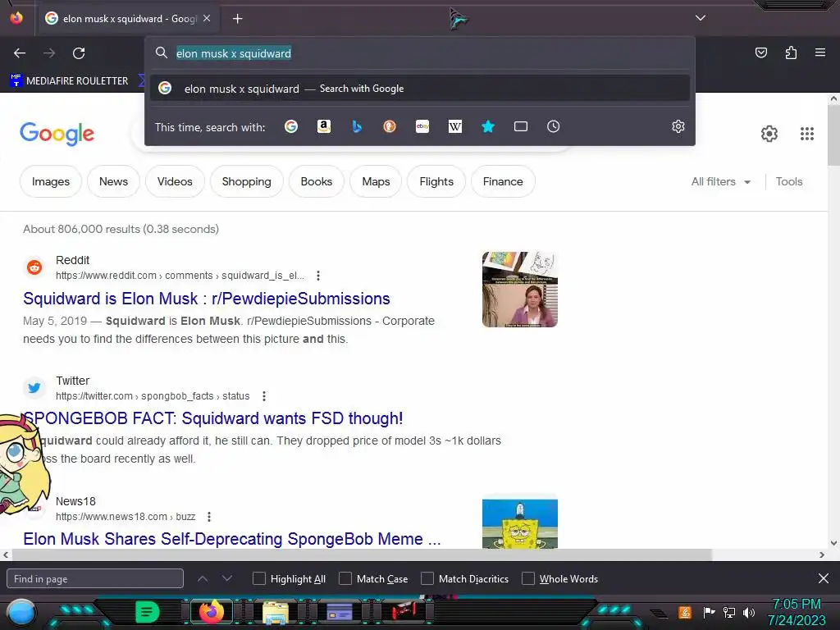Select 'Search with Google' suggestion row
This screenshot has height=630, width=840.
(x=420, y=89)
